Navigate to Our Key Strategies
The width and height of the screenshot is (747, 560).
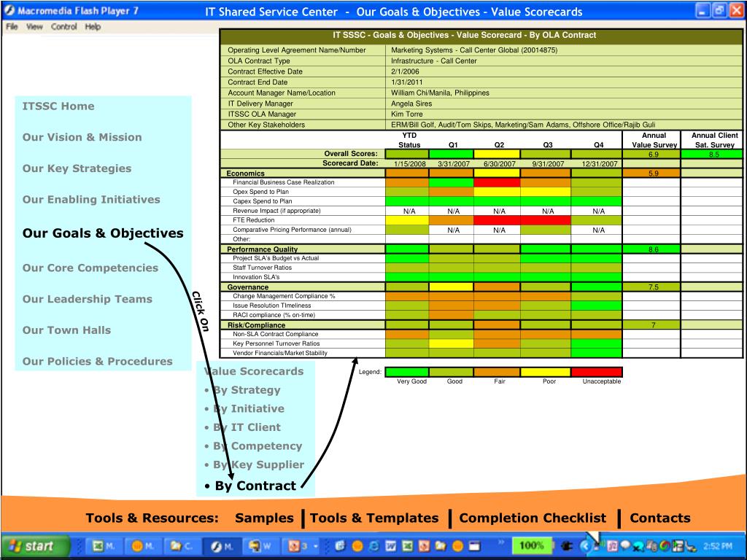coord(77,168)
